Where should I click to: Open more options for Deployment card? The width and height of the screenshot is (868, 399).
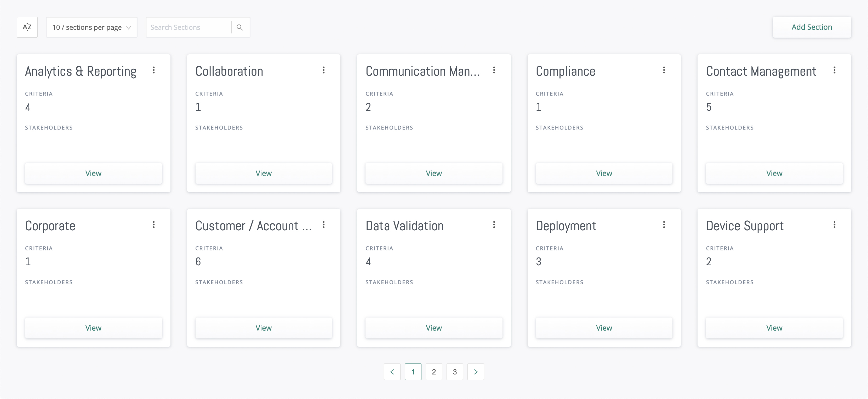[664, 225]
